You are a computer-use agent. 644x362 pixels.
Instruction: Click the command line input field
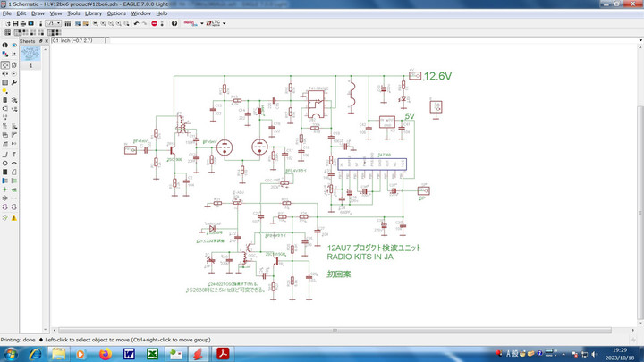point(358,41)
